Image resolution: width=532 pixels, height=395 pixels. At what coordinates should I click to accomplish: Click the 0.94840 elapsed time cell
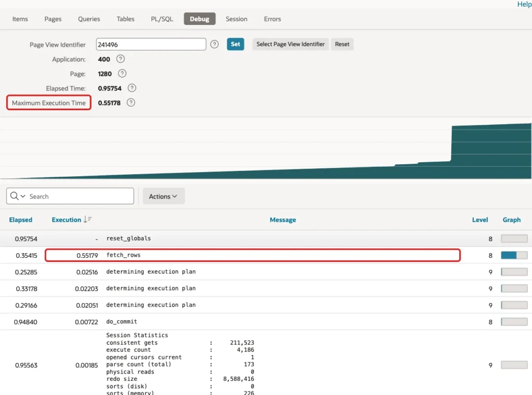pyautogui.click(x=25, y=322)
